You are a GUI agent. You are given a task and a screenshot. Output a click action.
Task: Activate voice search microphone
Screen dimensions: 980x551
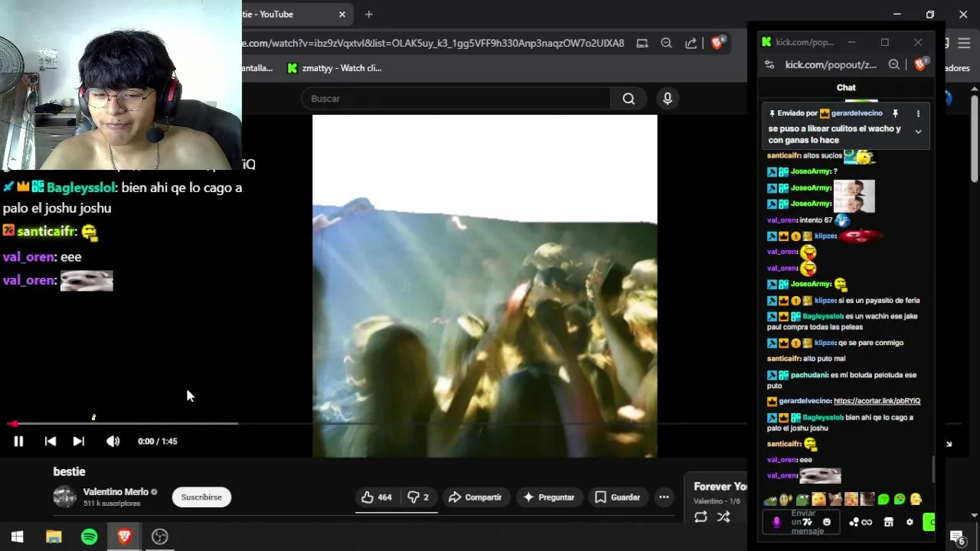pos(668,99)
